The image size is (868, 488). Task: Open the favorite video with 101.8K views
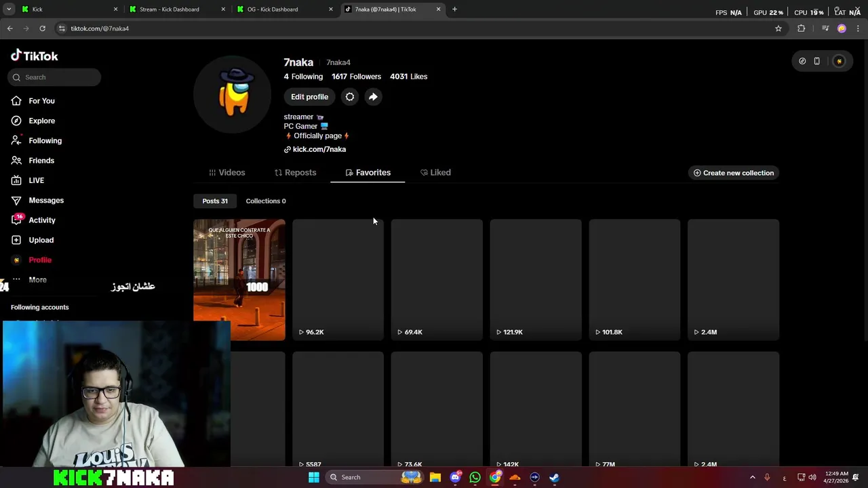(635, 279)
